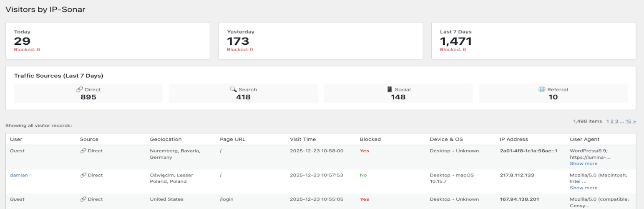Viewport: 644px width, 209px height.
Task: Expand Show more for Macintosh user agent
Action: pyautogui.click(x=584, y=188)
